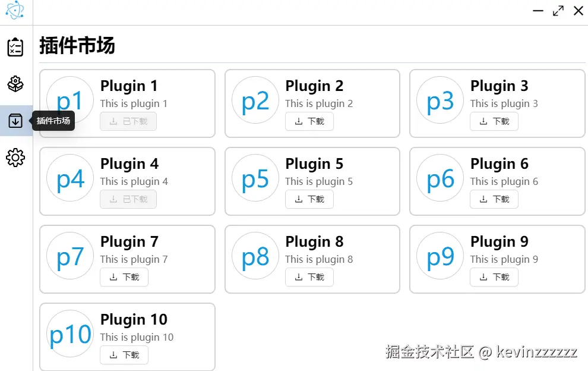The width and height of the screenshot is (588, 371).
Task: Download Plugin 3
Action: coord(494,121)
